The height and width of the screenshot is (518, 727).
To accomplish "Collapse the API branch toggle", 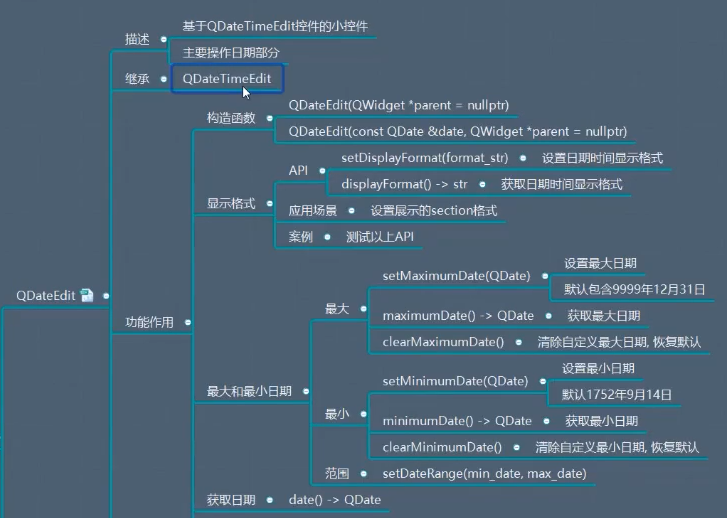I will tap(322, 171).
